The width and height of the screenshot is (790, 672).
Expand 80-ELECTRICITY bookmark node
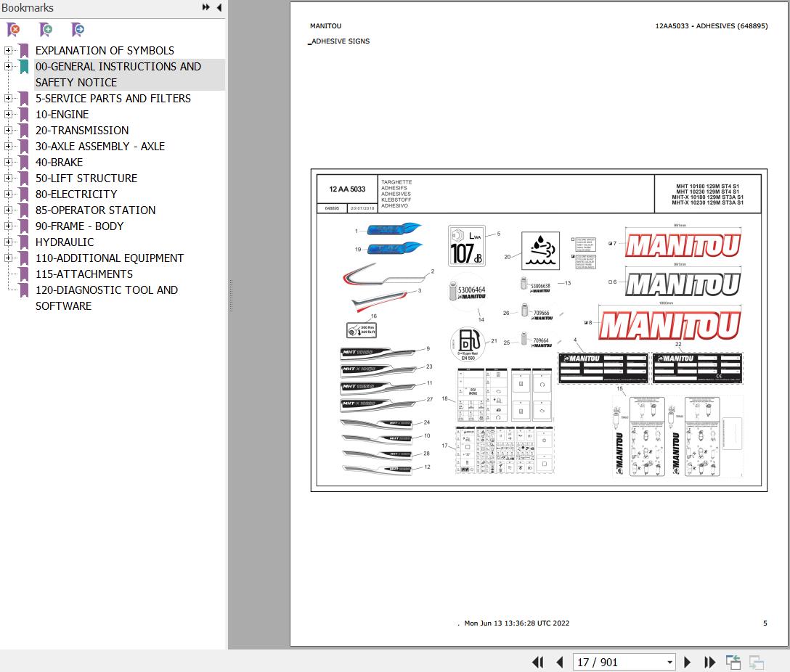click(x=8, y=194)
